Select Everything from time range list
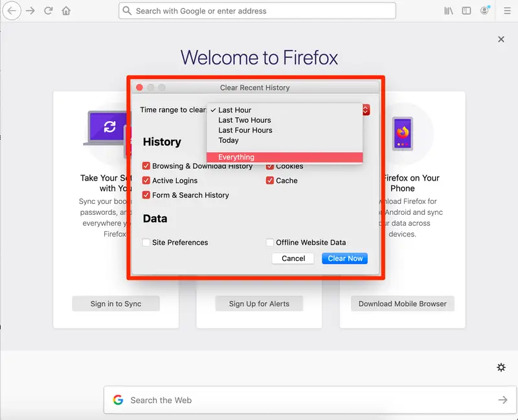This screenshot has width=518, height=420. click(284, 157)
